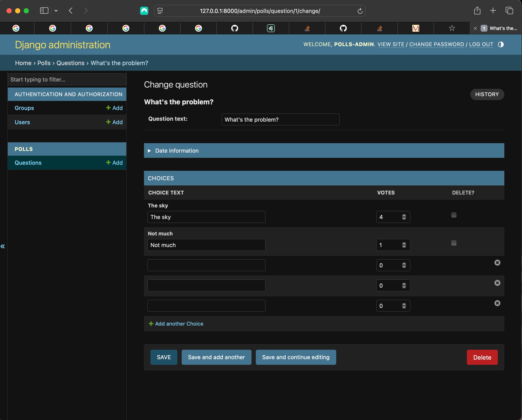Image resolution: width=522 pixels, height=420 pixels.
Task: Remove the third empty choice row
Action: 497,303
